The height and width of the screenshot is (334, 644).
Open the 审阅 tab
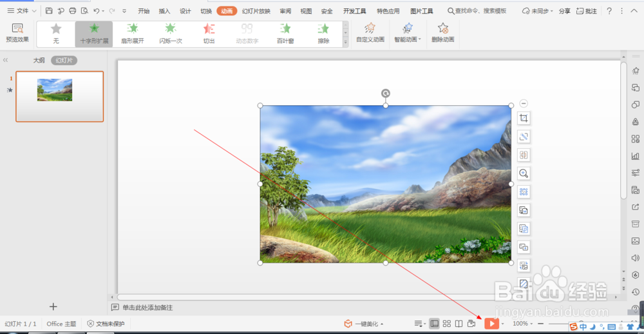[x=285, y=11]
